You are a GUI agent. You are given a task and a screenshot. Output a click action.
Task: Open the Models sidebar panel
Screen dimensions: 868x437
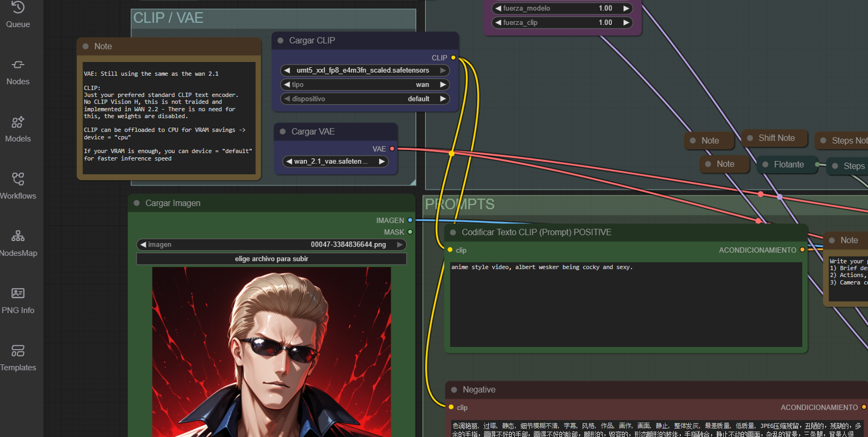[18, 130]
